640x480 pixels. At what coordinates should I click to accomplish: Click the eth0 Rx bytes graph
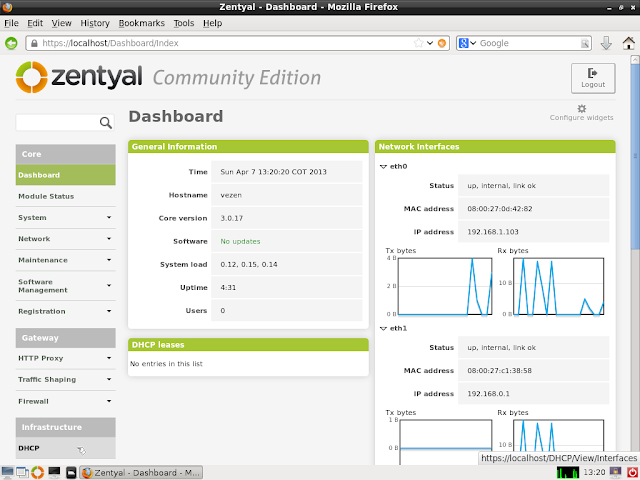click(558, 286)
